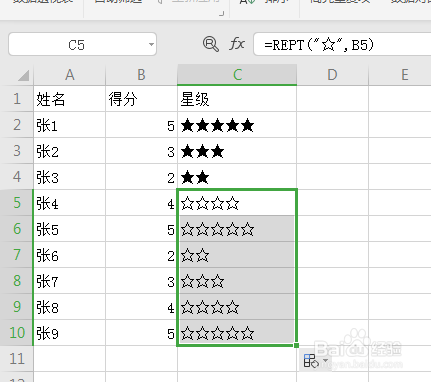
Task: Click the fill handle at selection corner
Action: 296,345
